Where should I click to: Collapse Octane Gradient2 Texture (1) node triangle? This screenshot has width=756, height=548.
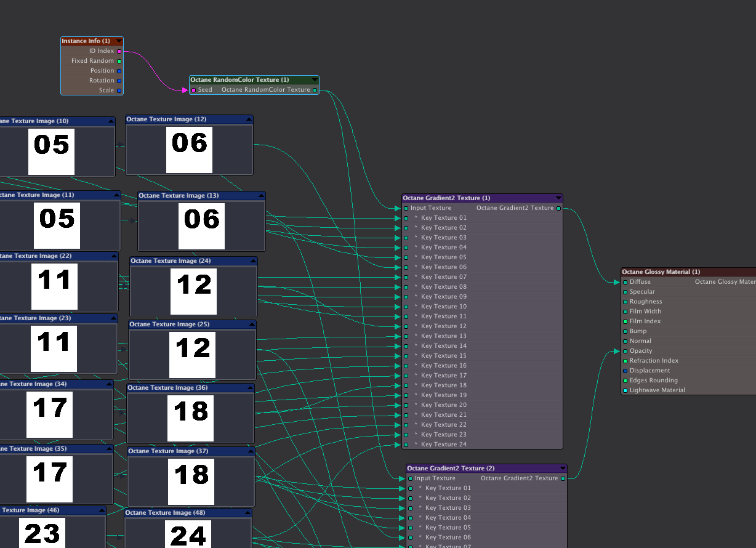(558, 198)
